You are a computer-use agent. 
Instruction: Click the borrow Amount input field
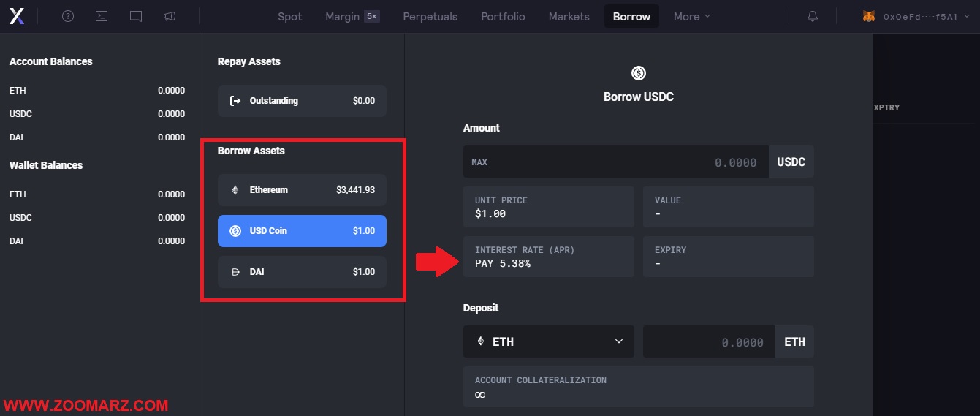tap(616, 162)
